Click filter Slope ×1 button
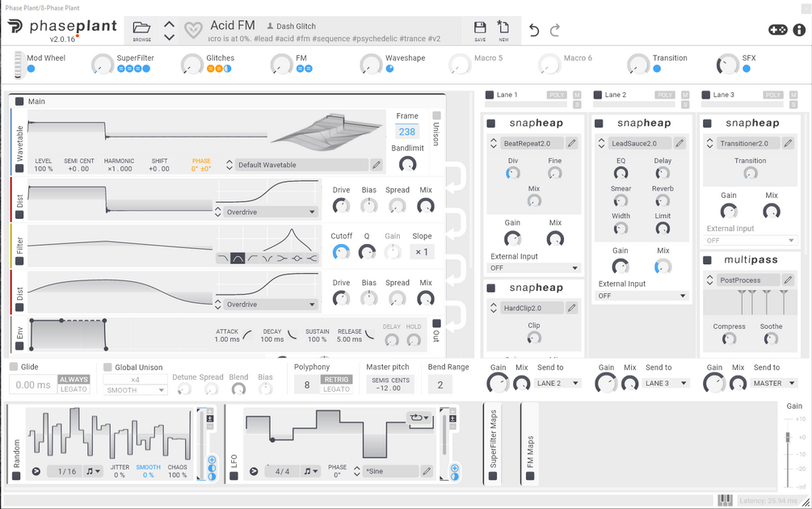 pos(422,252)
